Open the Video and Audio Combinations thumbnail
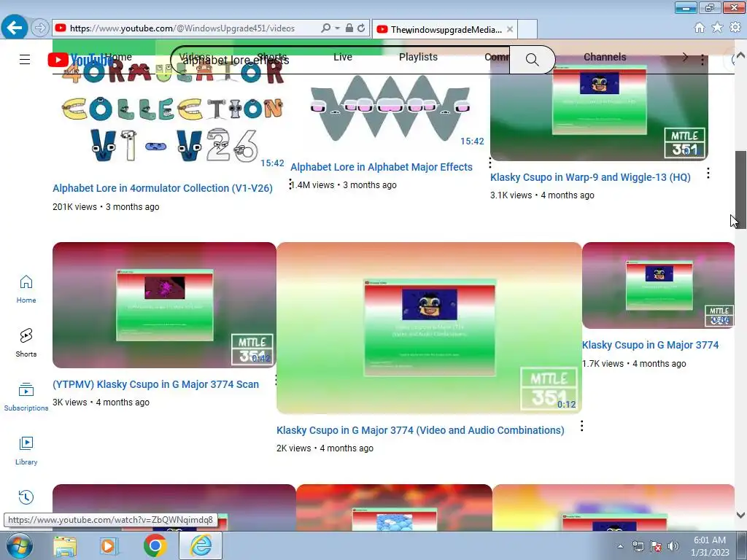Viewport: 747px width, 560px height. pyautogui.click(x=429, y=327)
